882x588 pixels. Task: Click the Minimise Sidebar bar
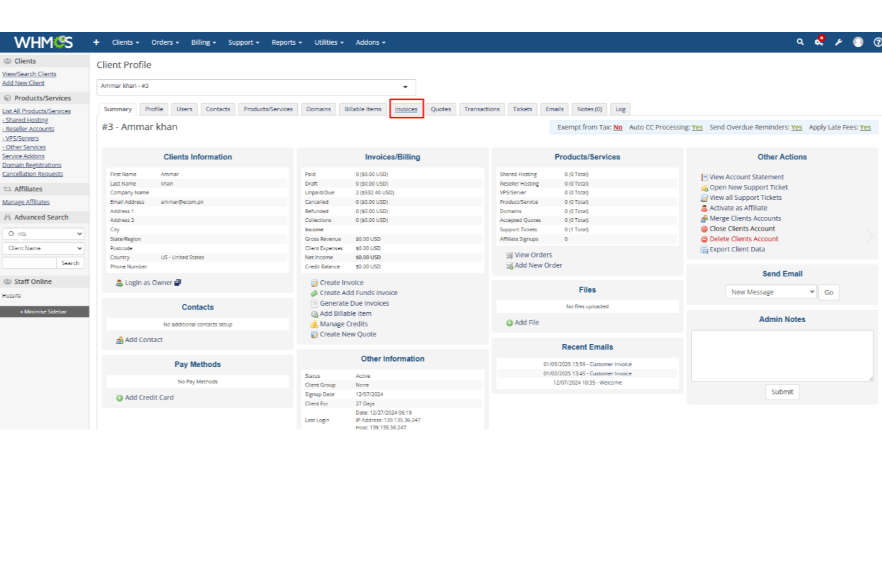click(x=44, y=312)
